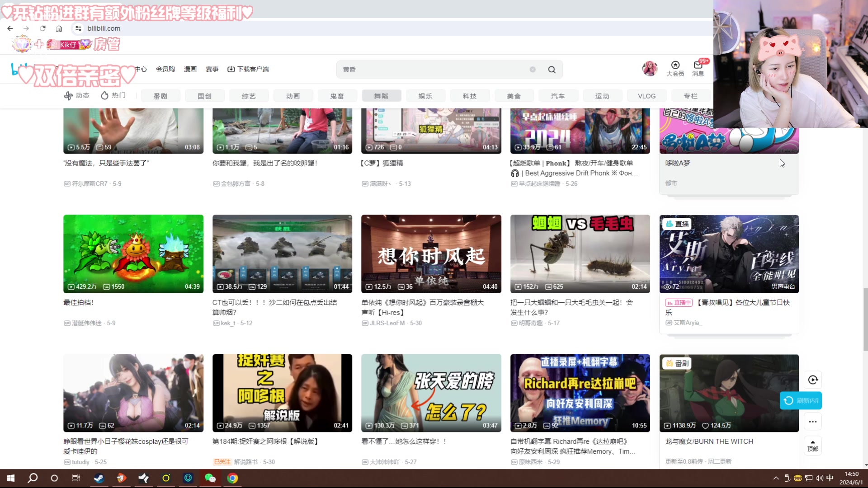
Task: Click the refresh-circle icon on right sidebar
Action: 812,380
